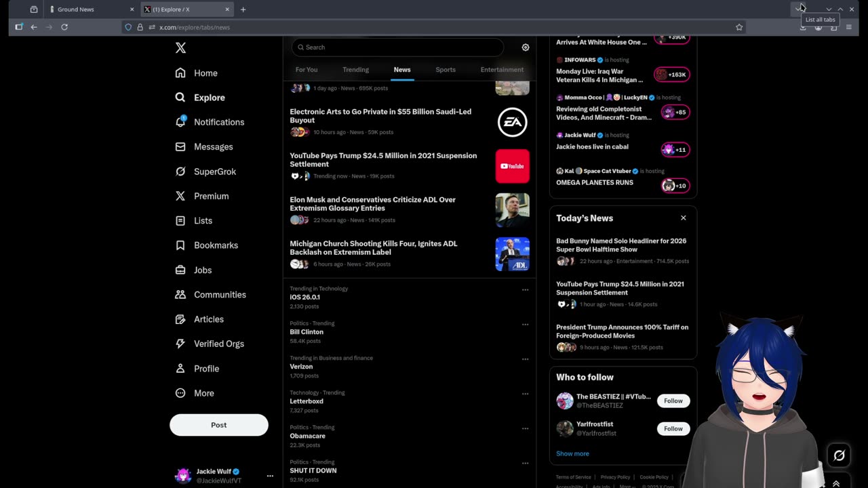Image resolution: width=868 pixels, height=488 pixels.
Task: Follow the Yarlfrostfist account
Action: 673,428
